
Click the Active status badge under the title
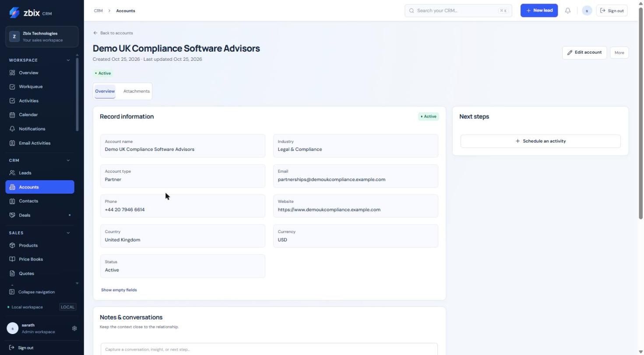[x=103, y=73]
